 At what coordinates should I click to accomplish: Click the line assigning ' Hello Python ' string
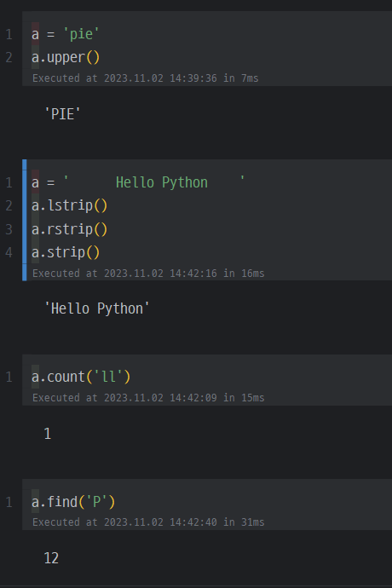138,182
